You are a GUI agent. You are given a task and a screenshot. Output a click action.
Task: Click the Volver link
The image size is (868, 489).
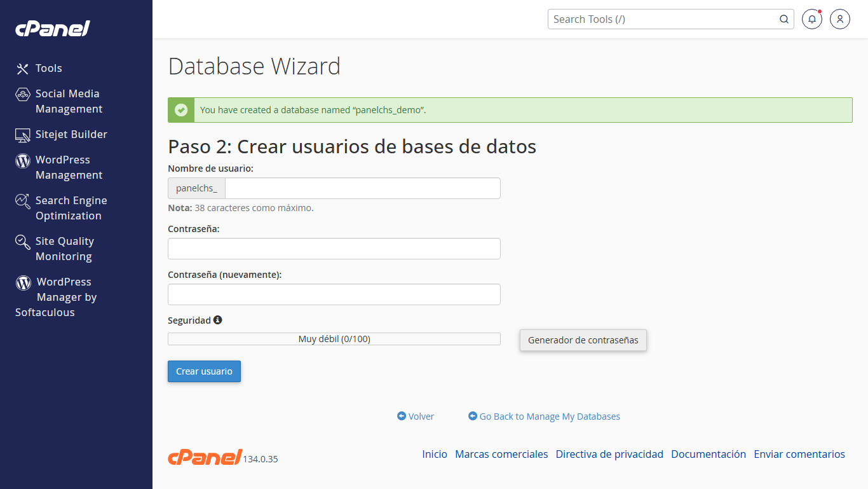click(x=421, y=417)
